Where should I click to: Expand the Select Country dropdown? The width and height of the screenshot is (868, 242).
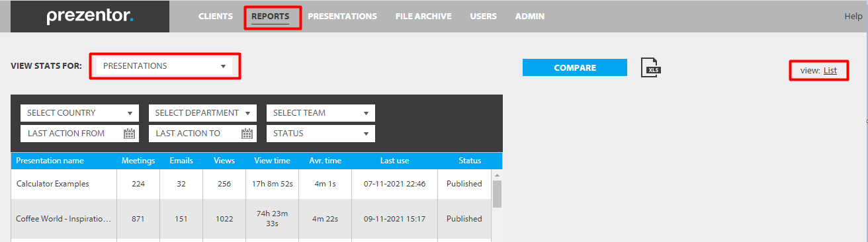point(80,113)
